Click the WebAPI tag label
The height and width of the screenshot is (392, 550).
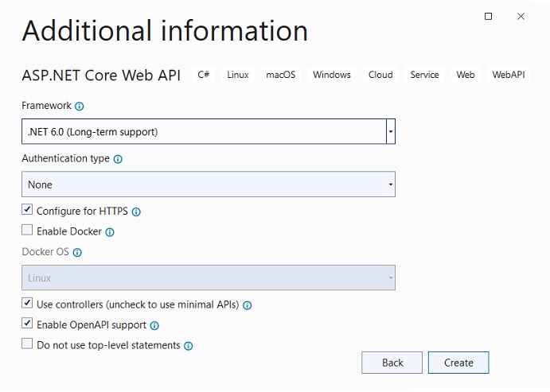pyautogui.click(x=508, y=75)
